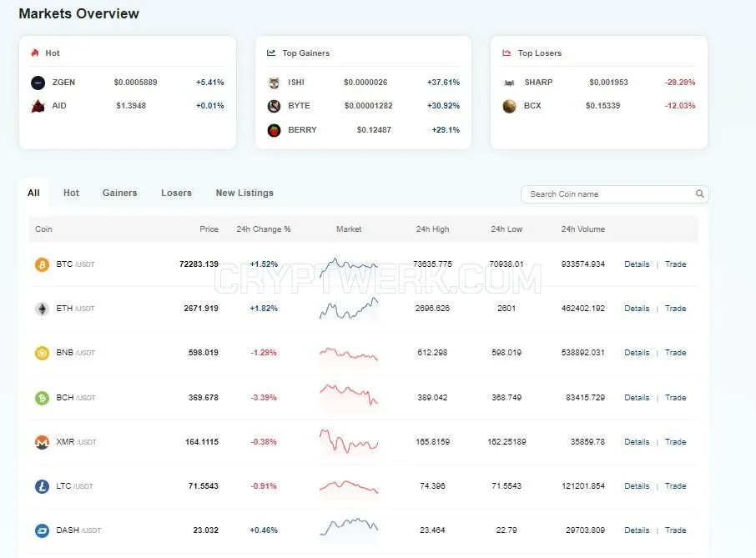The height and width of the screenshot is (558, 756).
Task: Click the search magnifier icon
Action: tap(699, 194)
